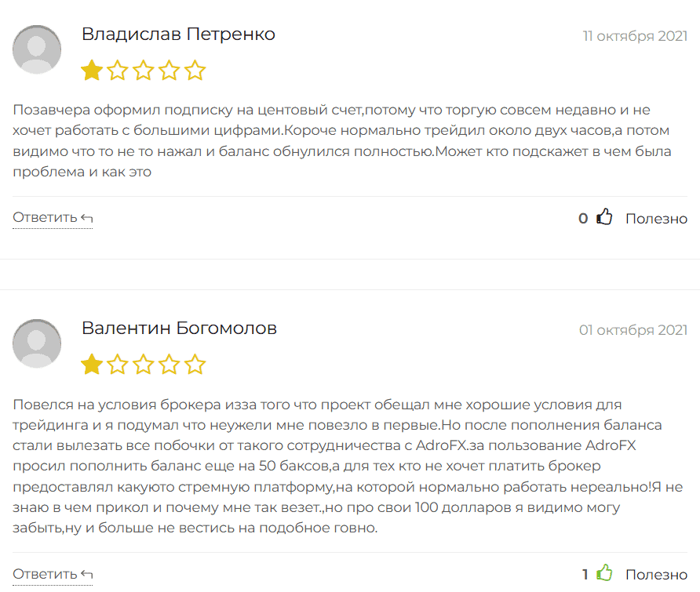Open the reply form via the first Ответить link

pos(46,216)
